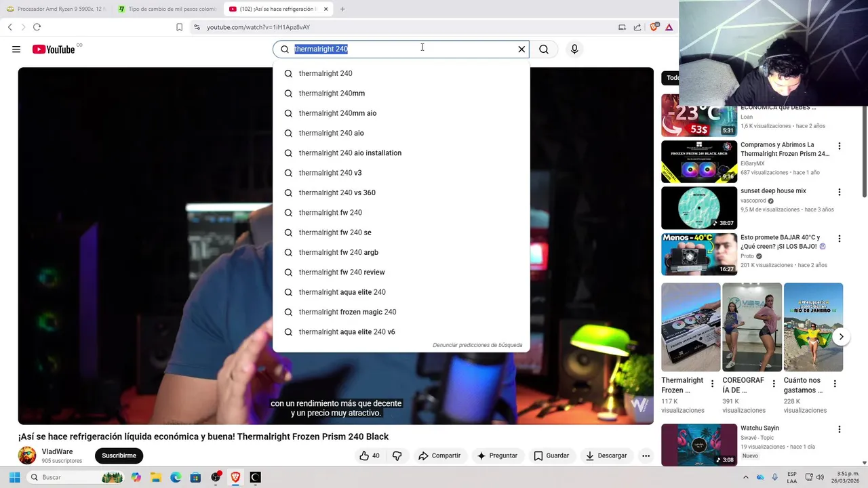The width and height of the screenshot is (868, 488).
Task: Open options for 'Compramos y Abrimos La Thermalright' video
Action: [840, 146]
